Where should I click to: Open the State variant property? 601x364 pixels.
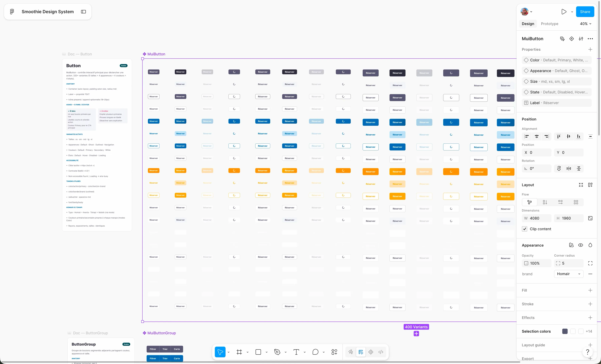(x=557, y=92)
